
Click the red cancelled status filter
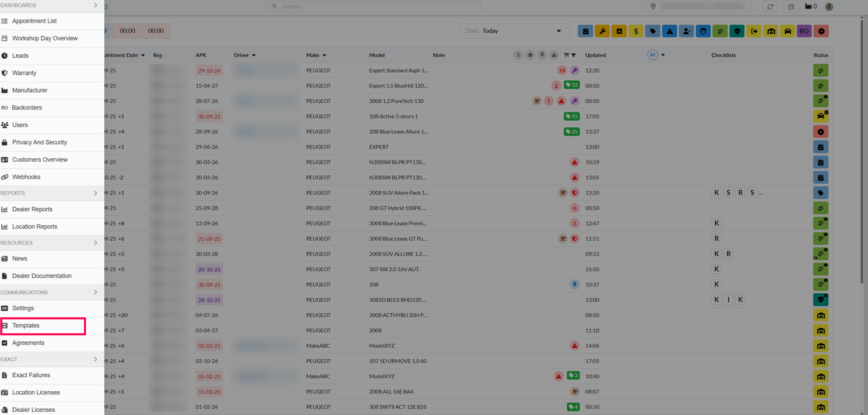[x=821, y=31]
